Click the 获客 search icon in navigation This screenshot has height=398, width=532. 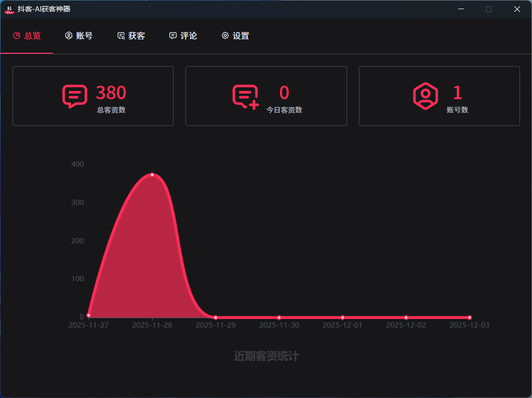121,36
